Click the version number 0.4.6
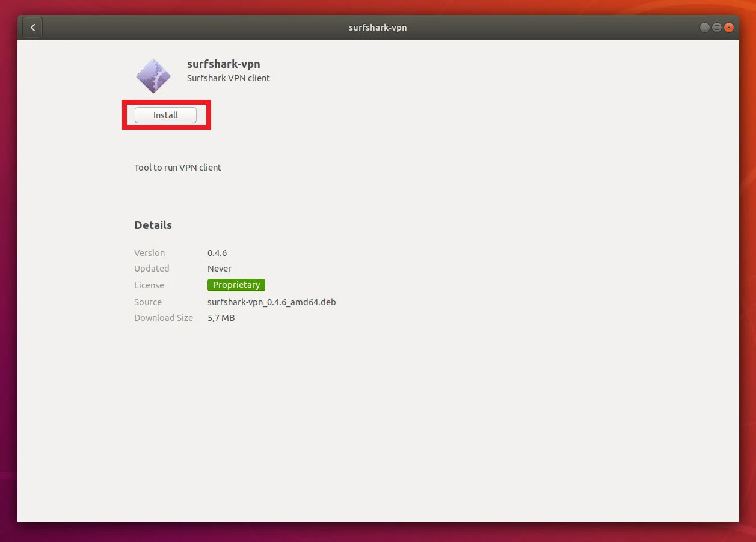The image size is (756, 542). (217, 253)
